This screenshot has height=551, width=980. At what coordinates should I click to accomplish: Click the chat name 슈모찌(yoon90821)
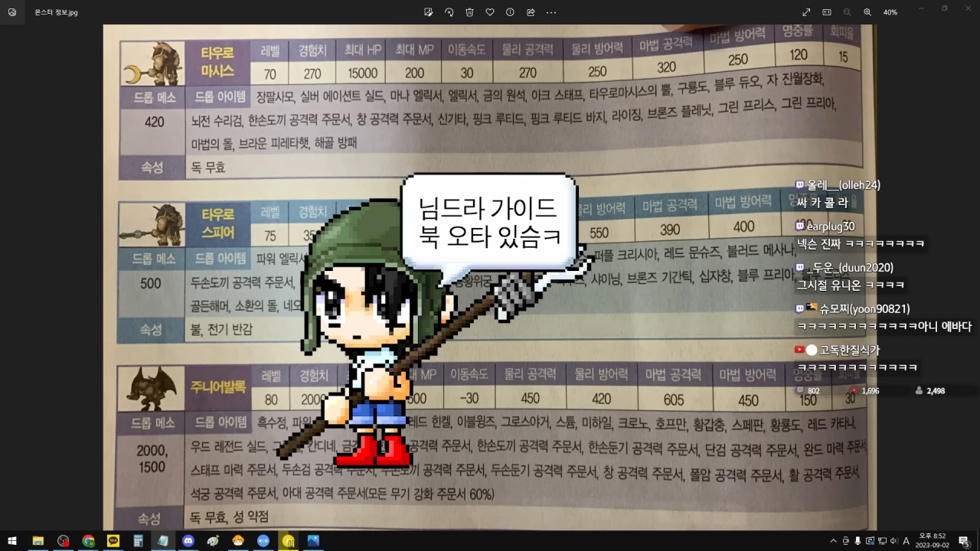(x=864, y=309)
